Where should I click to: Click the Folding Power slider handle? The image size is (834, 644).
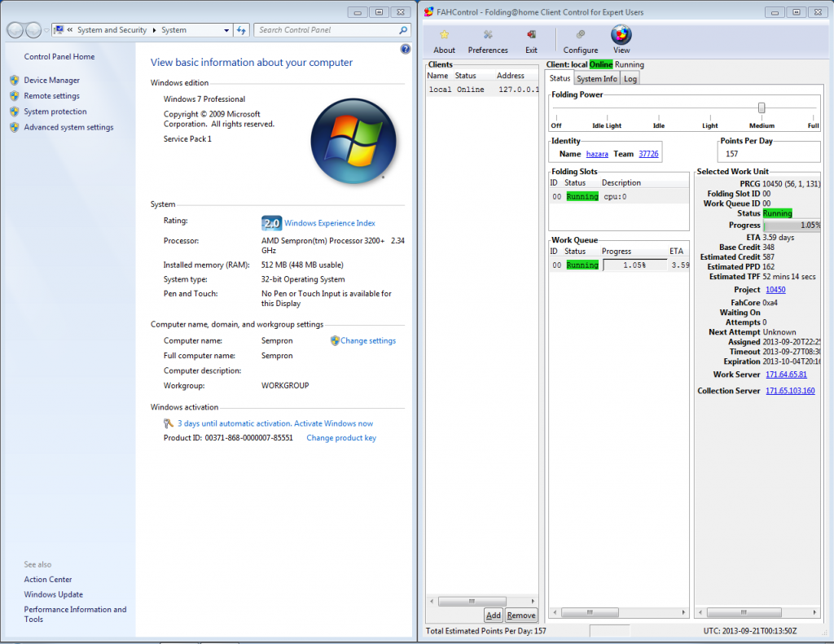click(762, 108)
